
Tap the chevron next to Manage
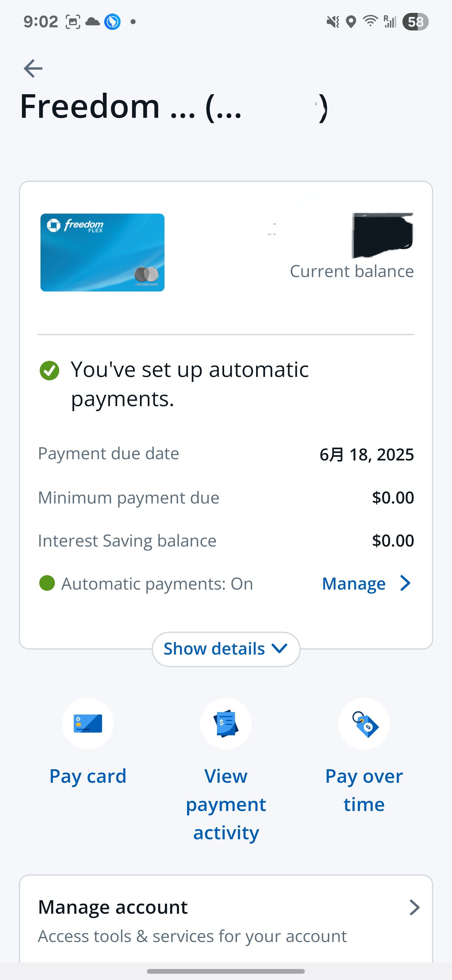click(x=405, y=583)
